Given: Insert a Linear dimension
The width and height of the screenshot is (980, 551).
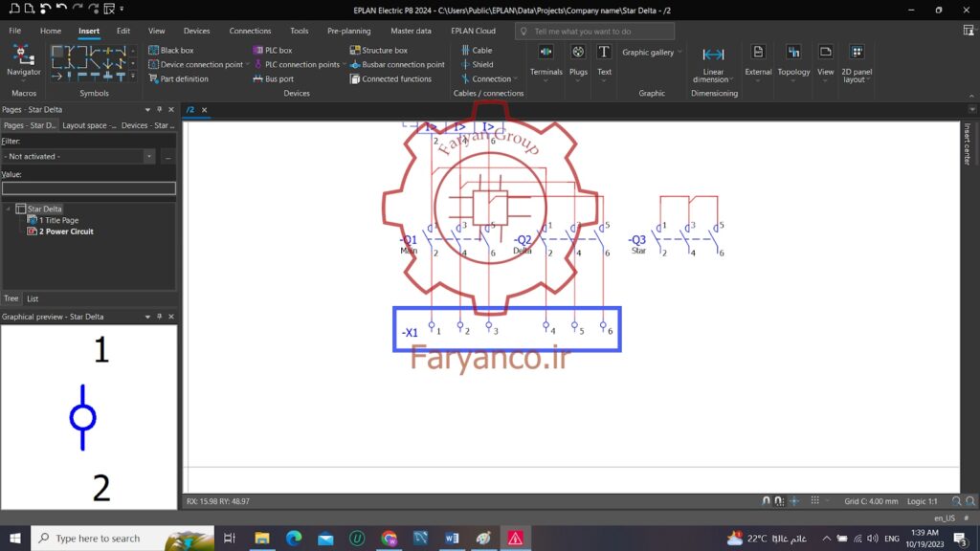Looking at the screenshot, I should (713, 64).
